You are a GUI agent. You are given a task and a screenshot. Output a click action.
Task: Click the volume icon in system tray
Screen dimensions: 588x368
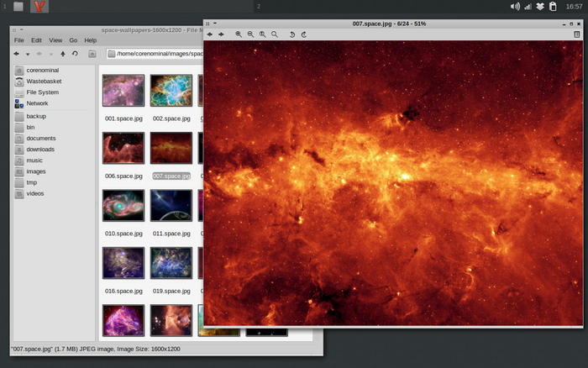coord(514,7)
